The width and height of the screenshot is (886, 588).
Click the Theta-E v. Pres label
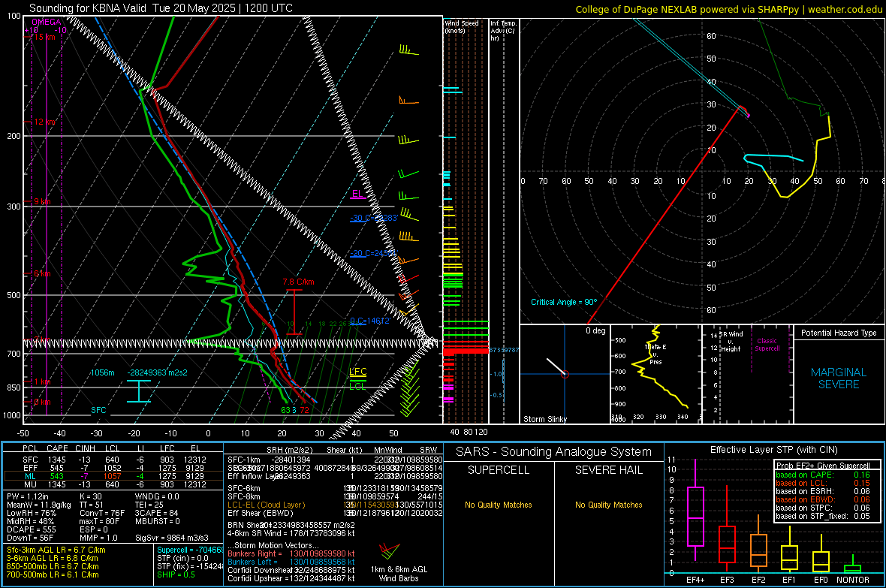click(655, 354)
